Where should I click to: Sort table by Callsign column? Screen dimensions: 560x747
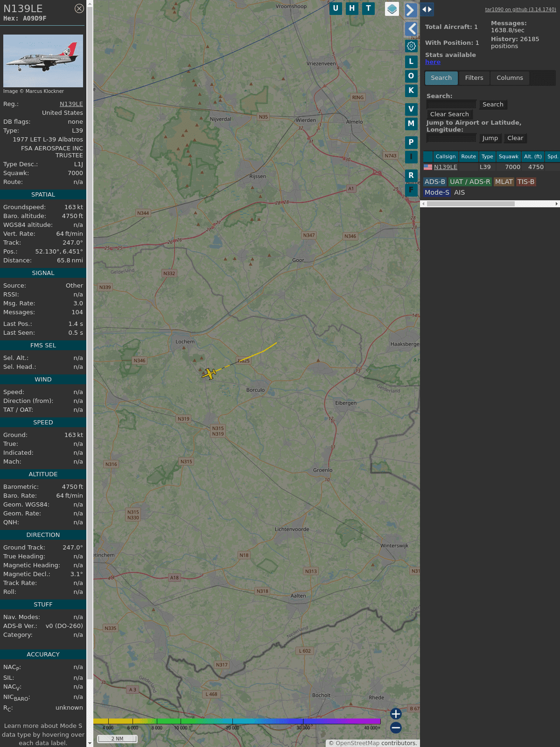point(446,156)
